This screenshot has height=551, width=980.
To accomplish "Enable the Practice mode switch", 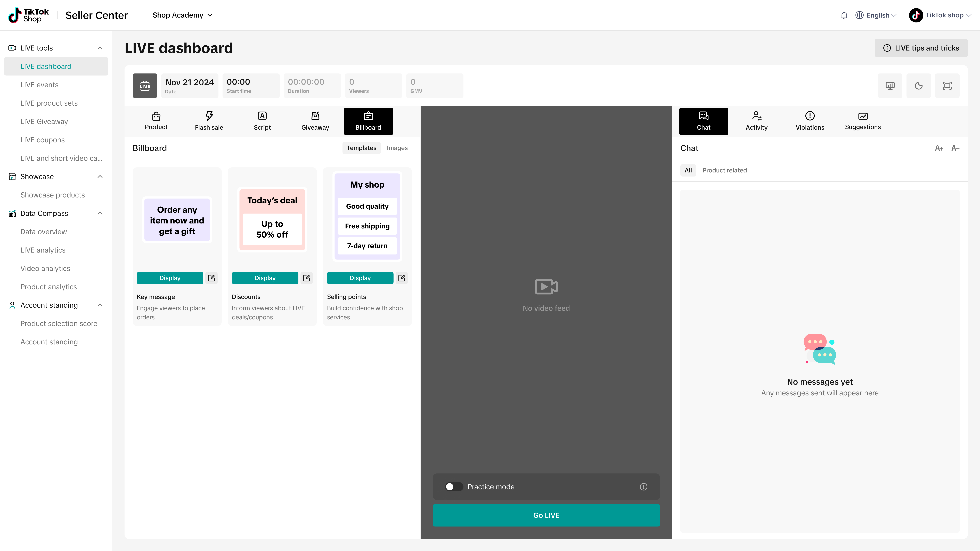I will click(x=454, y=487).
